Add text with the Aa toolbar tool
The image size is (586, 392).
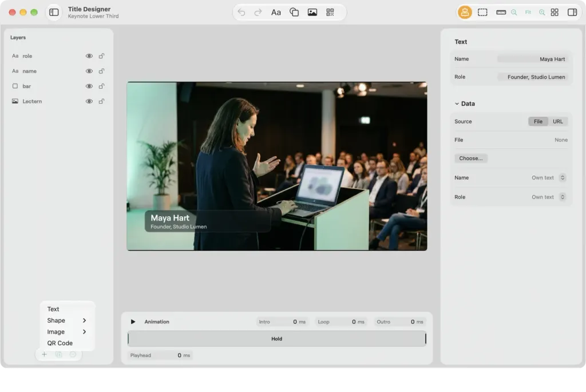coord(276,13)
